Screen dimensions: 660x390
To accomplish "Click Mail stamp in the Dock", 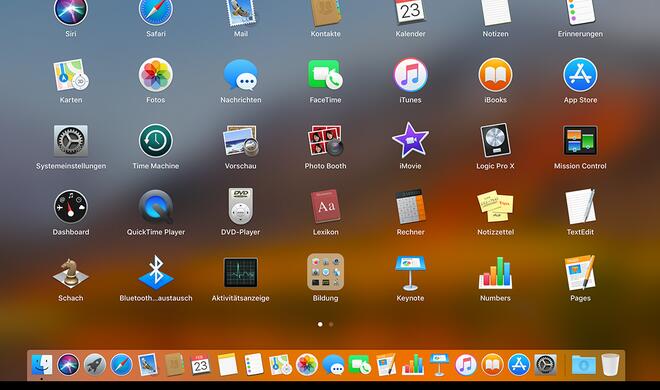I will (148, 364).
